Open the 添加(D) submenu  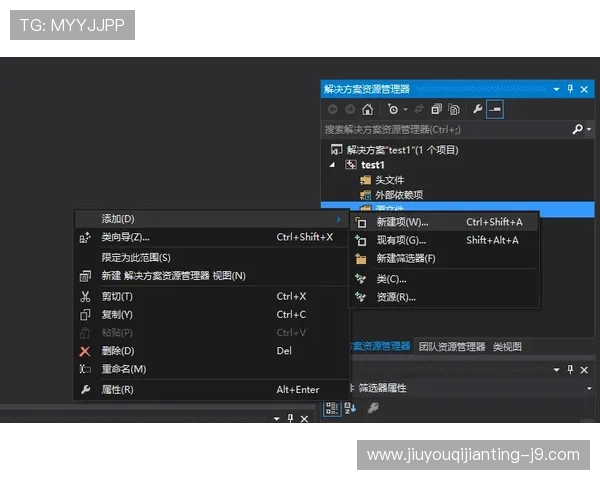(210, 219)
